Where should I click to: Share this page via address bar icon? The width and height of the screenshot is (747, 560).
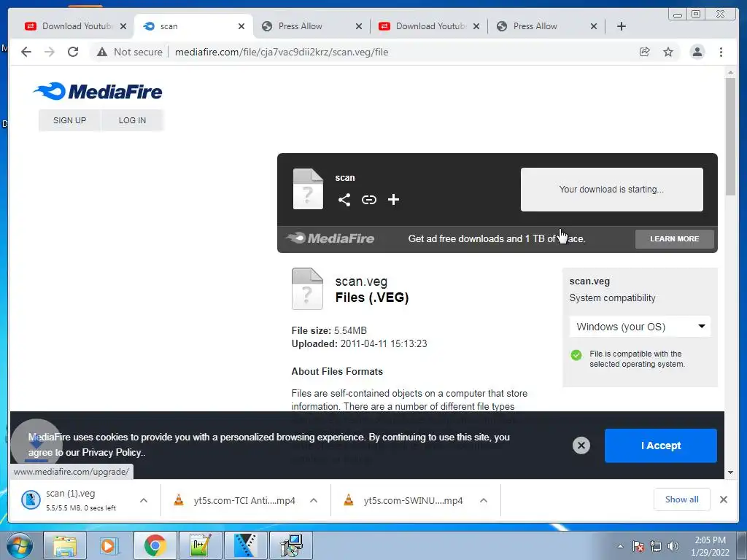pyautogui.click(x=644, y=52)
